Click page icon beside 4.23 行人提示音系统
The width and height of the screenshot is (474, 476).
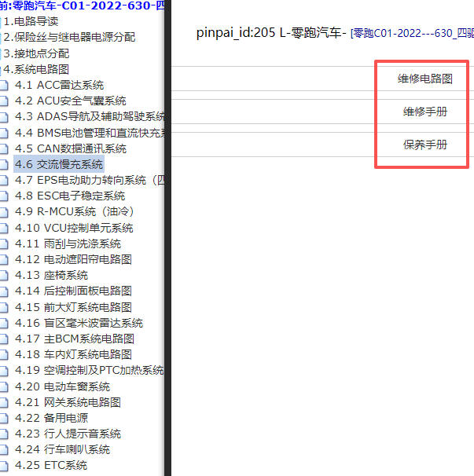point(4,434)
